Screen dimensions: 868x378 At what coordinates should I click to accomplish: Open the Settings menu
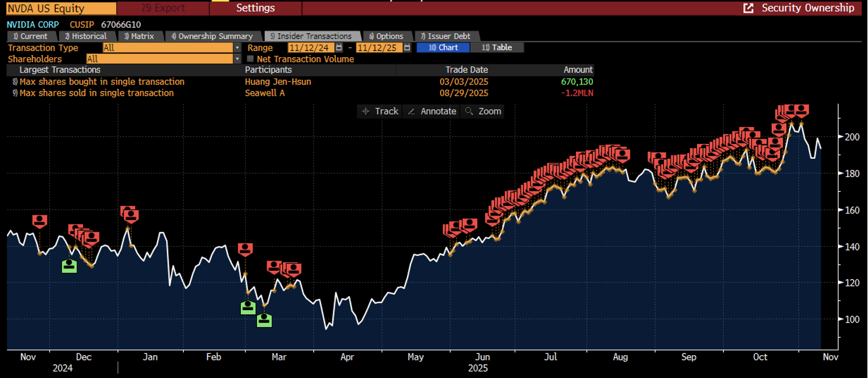pos(255,8)
